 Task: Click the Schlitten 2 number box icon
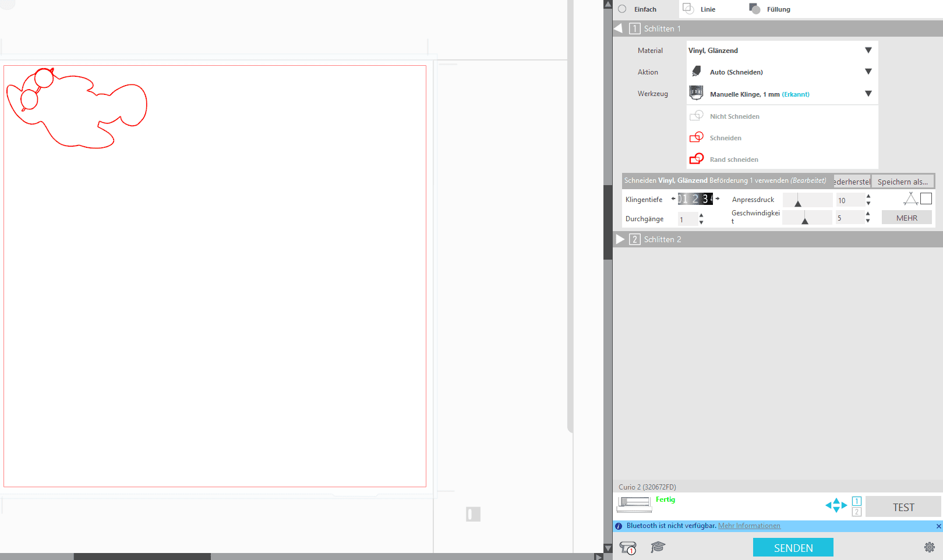[x=635, y=239]
